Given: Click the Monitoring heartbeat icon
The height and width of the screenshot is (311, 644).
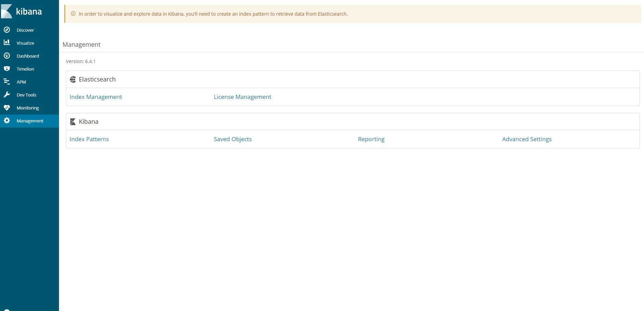Looking at the screenshot, I should [x=7, y=108].
